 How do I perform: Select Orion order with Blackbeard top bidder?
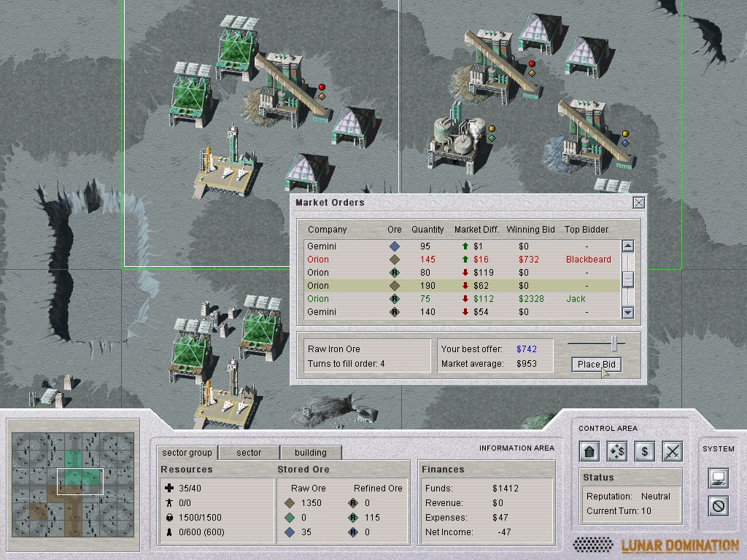(461, 260)
